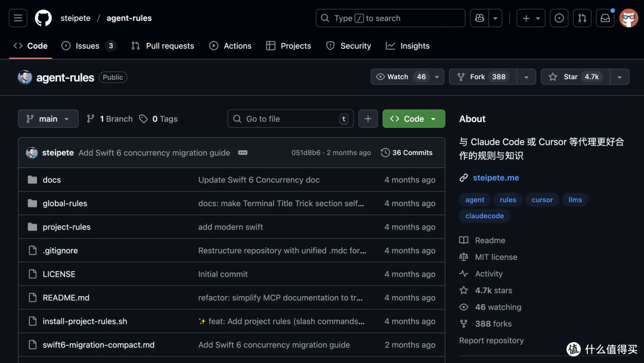This screenshot has width=644, height=363.
Task: Open the issues circle icon in header
Action: click(x=559, y=18)
